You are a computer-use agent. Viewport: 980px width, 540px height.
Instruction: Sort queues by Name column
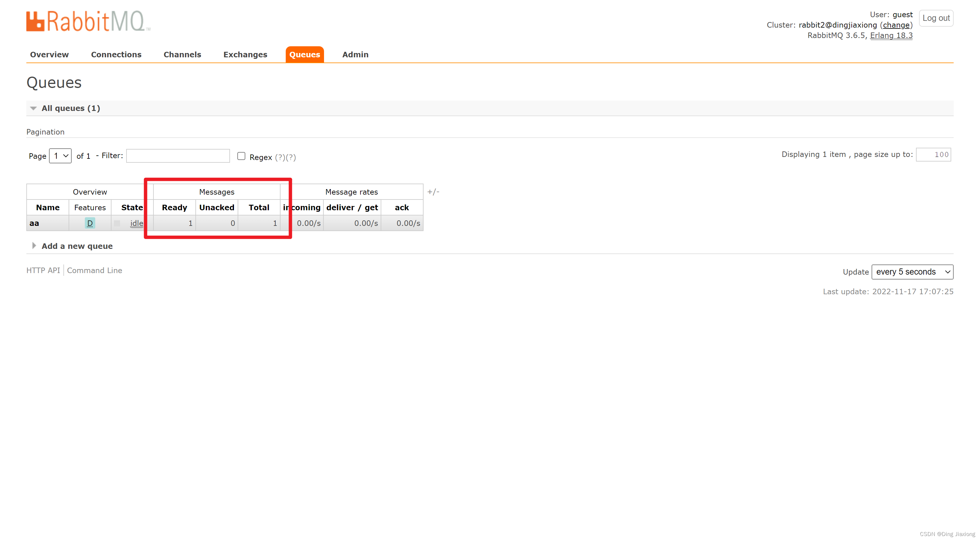point(48,207)
